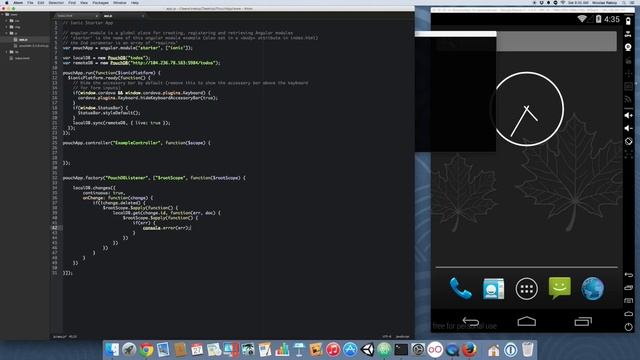Open Terminal from the Dock
640x360 pixels.
point(401,350)
